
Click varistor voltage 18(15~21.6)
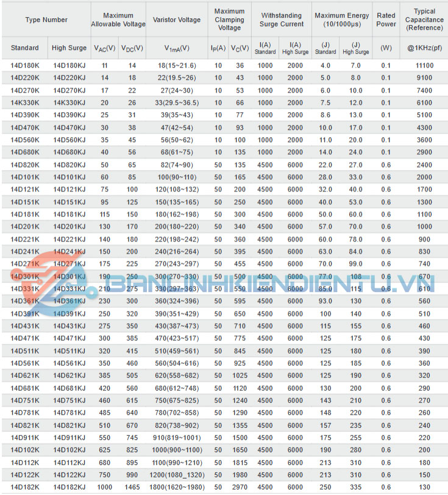point(177,66)
